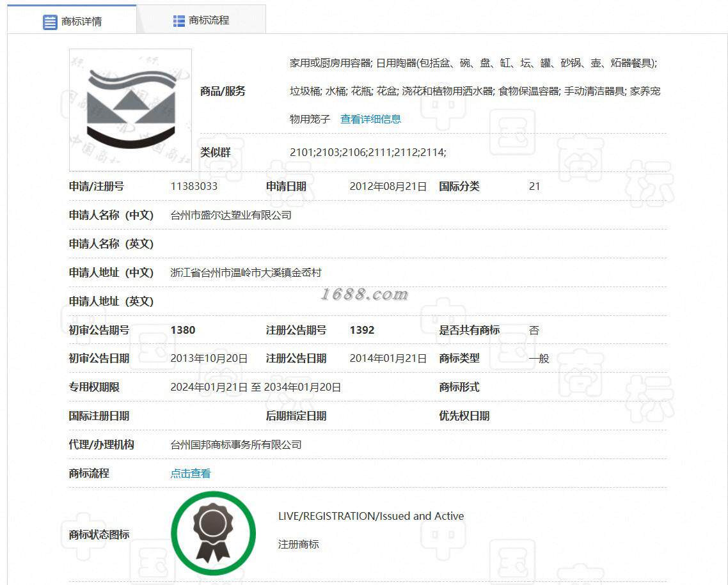Select the 注册商标 status text
728x585 pixels.
[x=298, y=544]
